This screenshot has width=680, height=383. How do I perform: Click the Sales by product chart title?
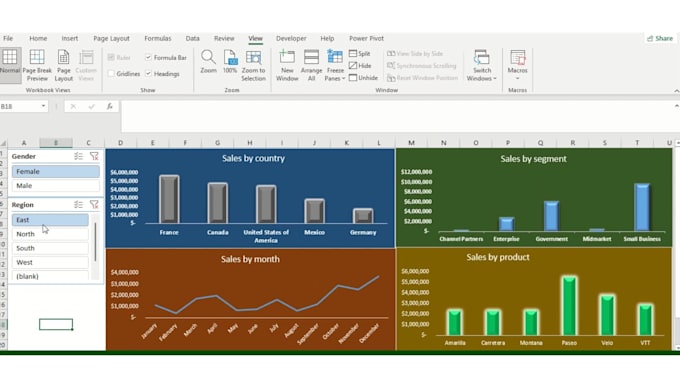[498, 257]
